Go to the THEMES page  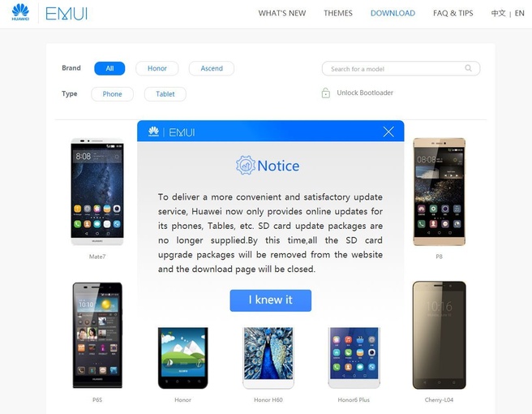click(x=338, y=13)
